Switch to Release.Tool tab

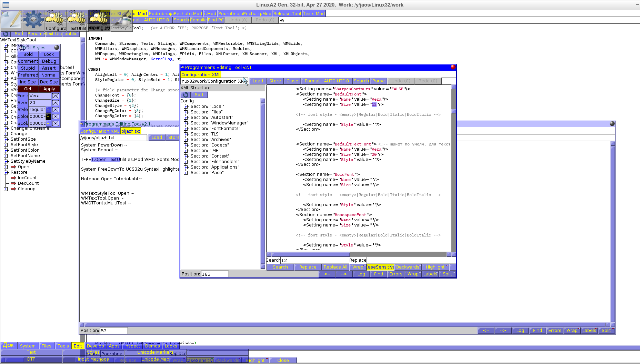coord(287,13)
